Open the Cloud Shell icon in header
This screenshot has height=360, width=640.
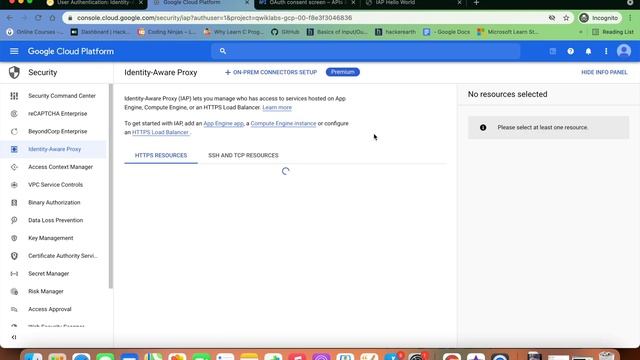click(x=553, y=51)
